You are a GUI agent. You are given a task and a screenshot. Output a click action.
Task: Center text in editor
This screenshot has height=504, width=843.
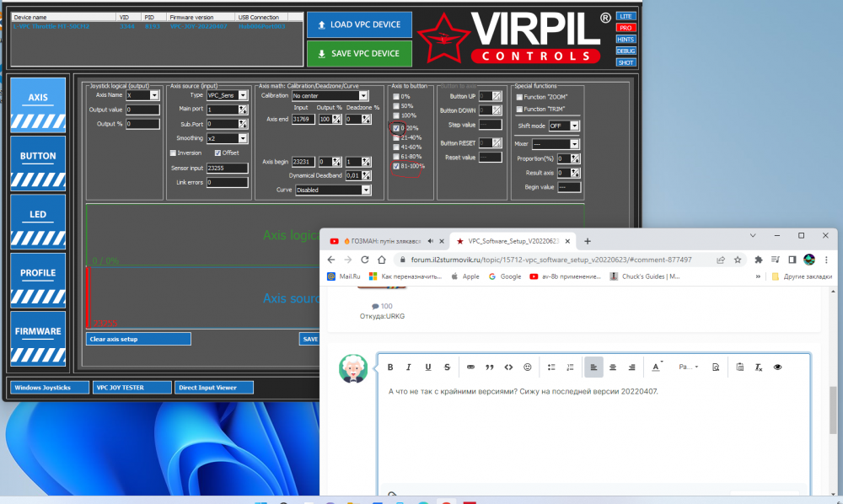(613, 367)
